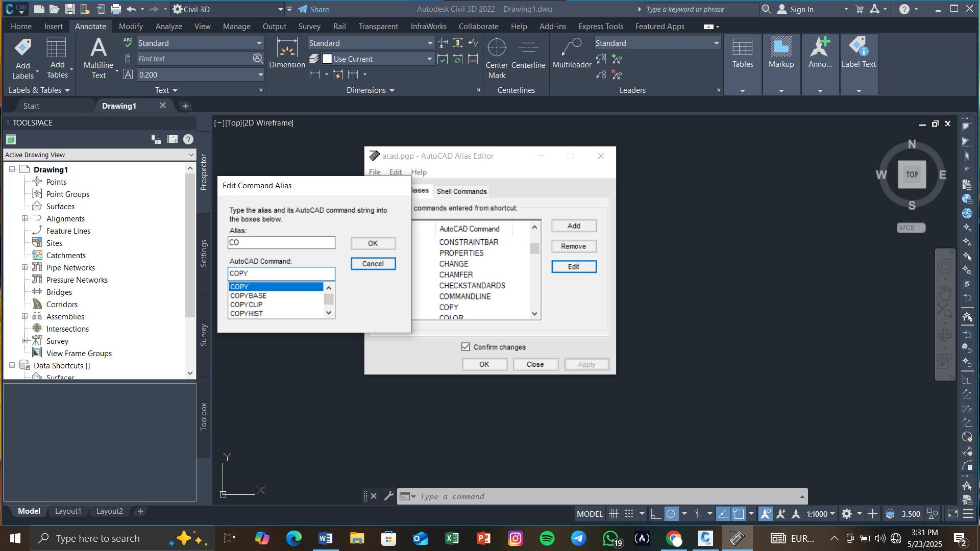Expand the Alignments tree node
The image size is (980, 551).
tap(24, 218)
